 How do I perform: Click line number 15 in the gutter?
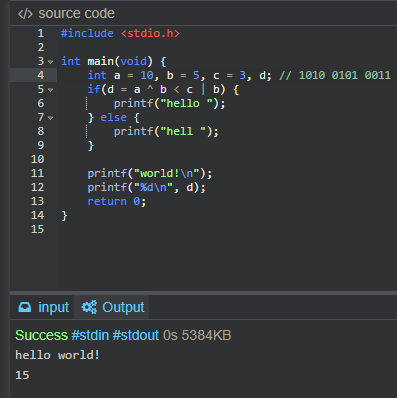(x=37, y=229)
